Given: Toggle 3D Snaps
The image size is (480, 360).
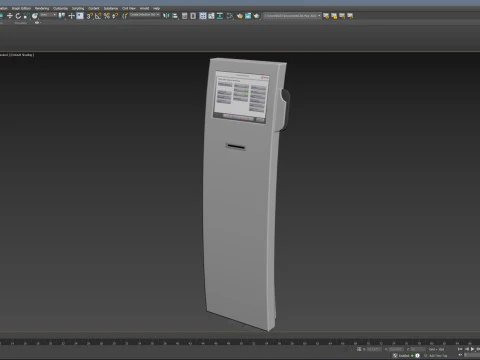Looking at the screenshot, I should tap(90, 16).
